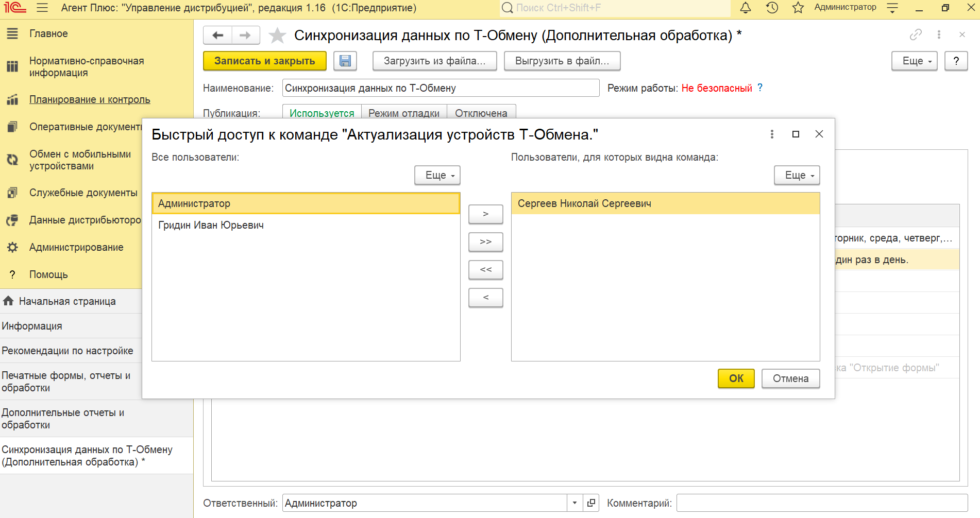980x518 pixels.
Task: Go back with the left arrow
Action: pyautogui.click(x=218, y=35)
